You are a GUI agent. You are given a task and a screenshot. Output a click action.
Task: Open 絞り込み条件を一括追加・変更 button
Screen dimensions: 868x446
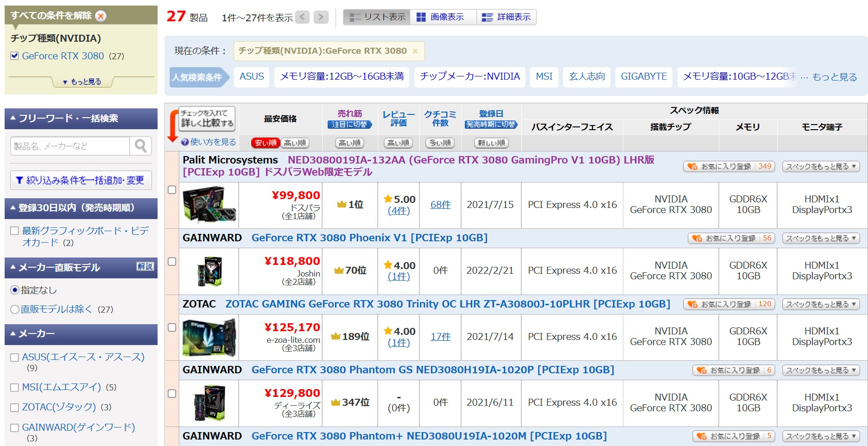[81, 180]
